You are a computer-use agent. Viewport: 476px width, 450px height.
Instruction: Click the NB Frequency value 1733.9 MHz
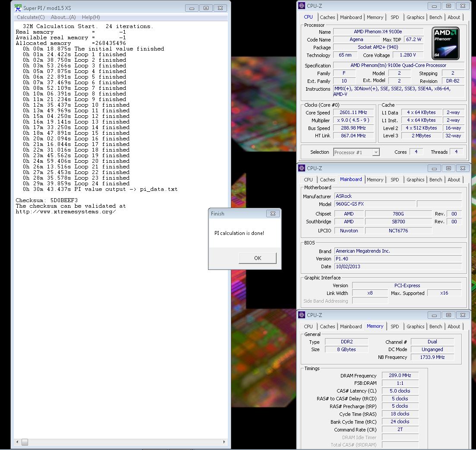(x=432, y=357)
